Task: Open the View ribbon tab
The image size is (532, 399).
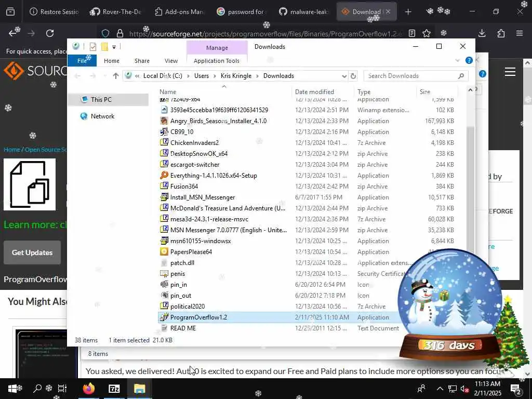Action: click(171, 61)
